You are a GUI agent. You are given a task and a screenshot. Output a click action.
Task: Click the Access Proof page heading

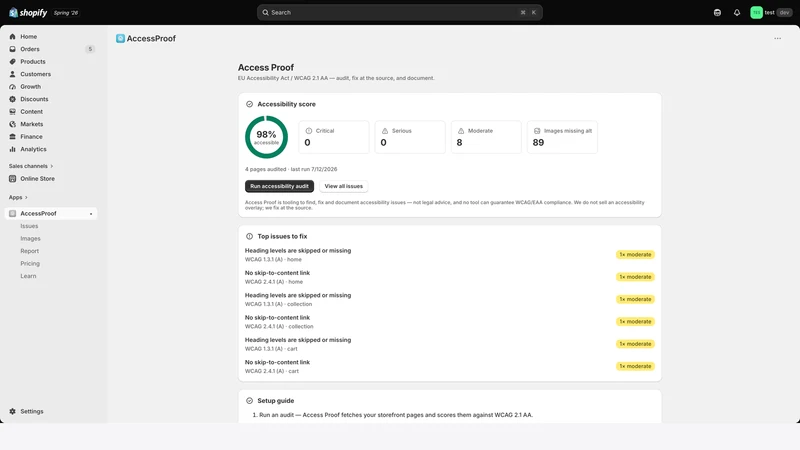click(x=266, y=67)
